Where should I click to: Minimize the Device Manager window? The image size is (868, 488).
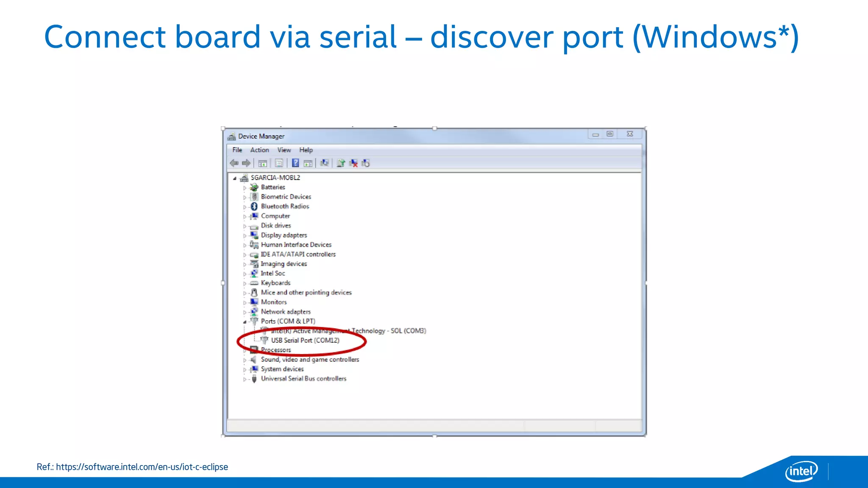pos(595,134)
